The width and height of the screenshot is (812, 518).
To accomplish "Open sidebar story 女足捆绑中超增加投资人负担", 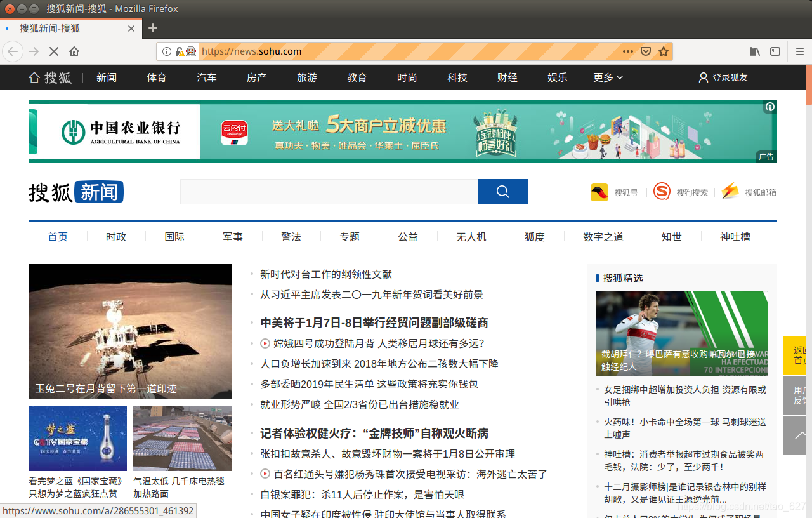I will tap(685, 396).
